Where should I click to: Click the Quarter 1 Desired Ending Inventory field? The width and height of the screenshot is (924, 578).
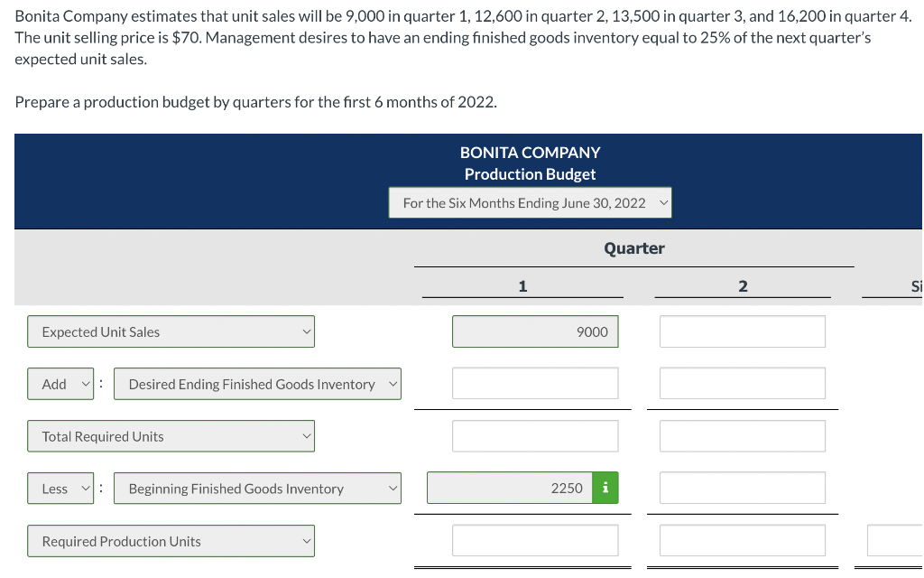[534, 383]
